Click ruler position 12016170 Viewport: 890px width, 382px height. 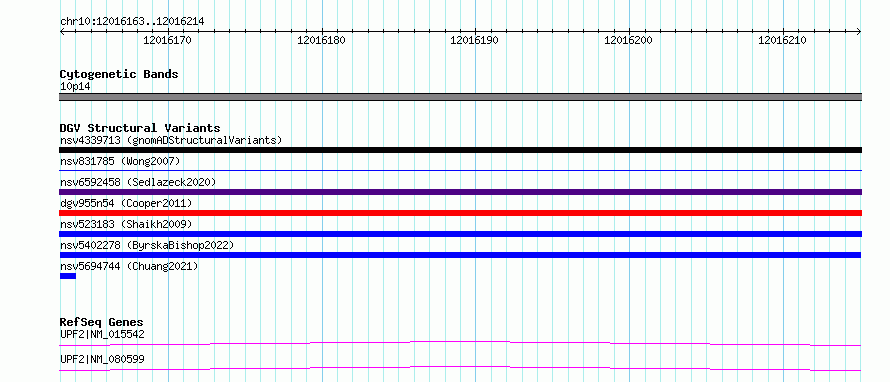pyautogui.click(x=167, y=40)
